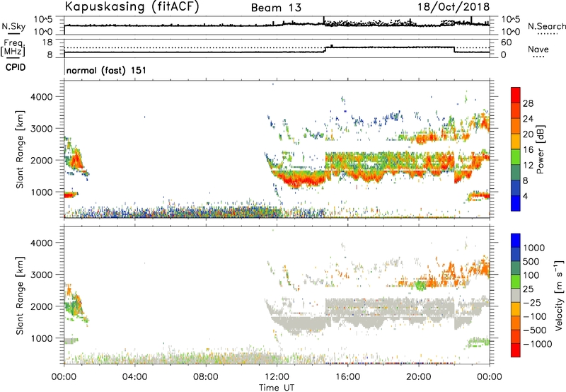
Task: Click the -1000 velocity colorbar value
Action: tap(538, 344)
